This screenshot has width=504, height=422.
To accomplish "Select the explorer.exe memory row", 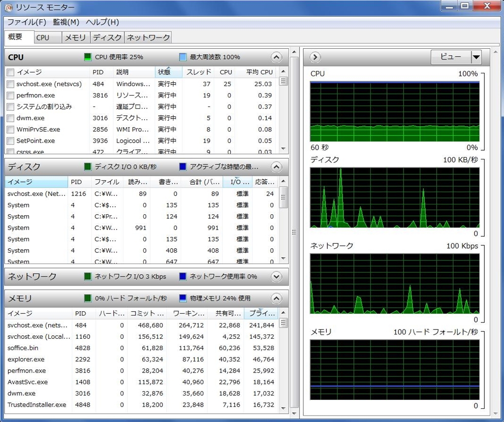I will click(x=141, y=359).
